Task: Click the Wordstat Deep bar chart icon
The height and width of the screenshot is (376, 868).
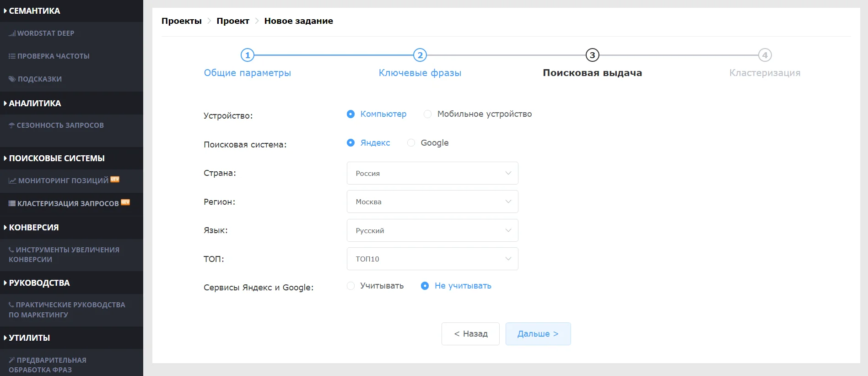Action: (x=12, y=33)
